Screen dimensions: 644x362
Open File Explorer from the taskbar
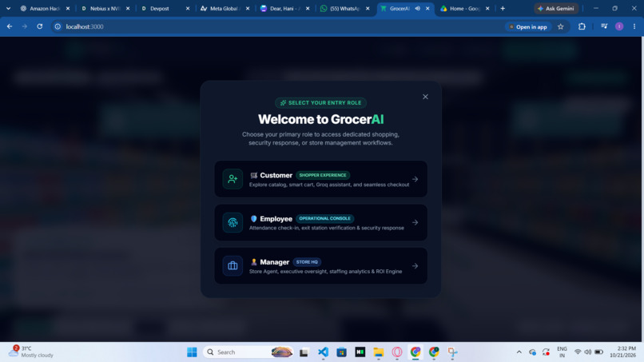[378, 352]
